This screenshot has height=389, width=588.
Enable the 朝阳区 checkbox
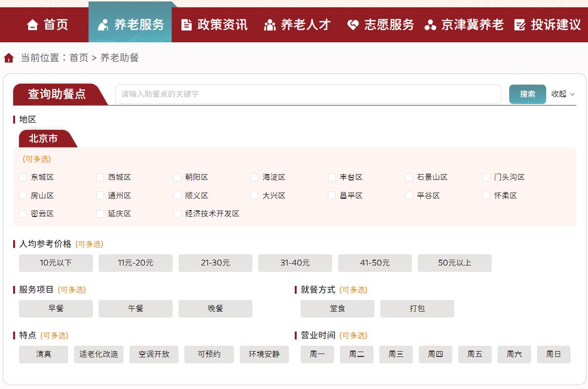tap(177, 177)
